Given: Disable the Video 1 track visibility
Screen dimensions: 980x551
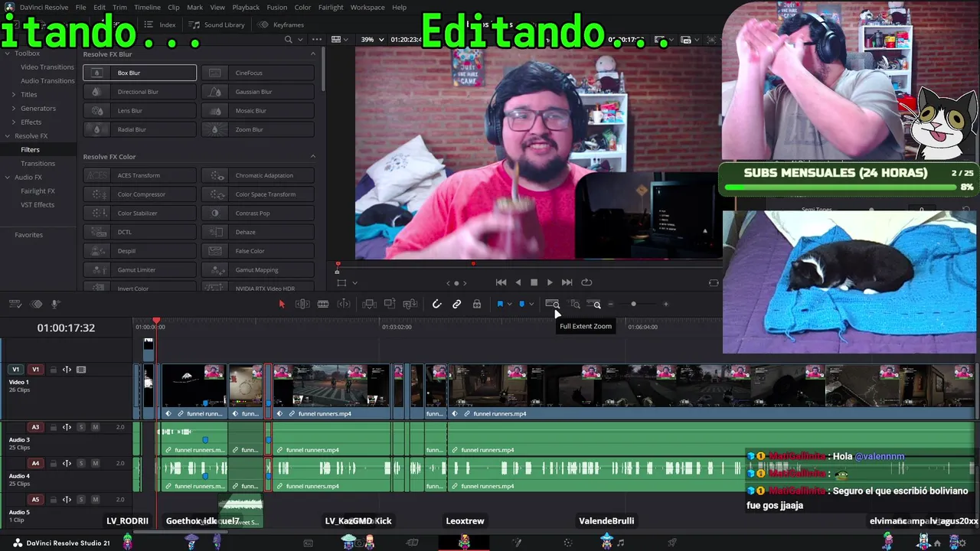Looking at the screenshot, I should click(x=81, y=370).
